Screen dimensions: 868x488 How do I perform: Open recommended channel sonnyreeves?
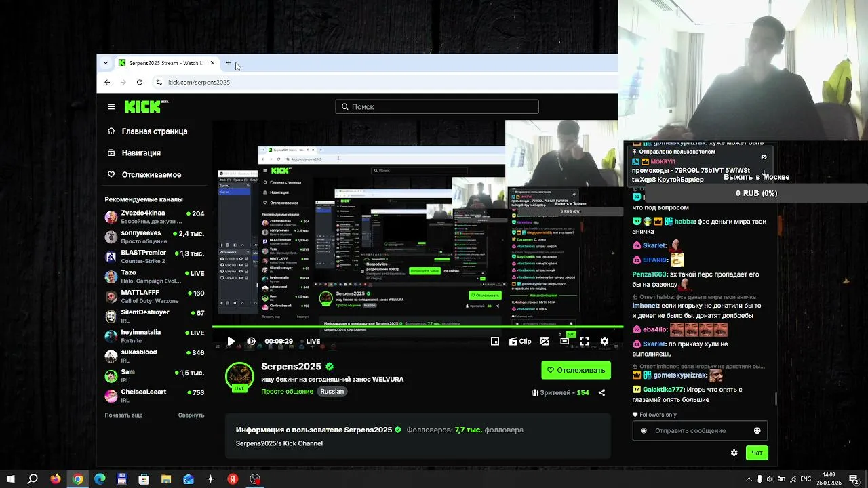(x=155, y=237)
